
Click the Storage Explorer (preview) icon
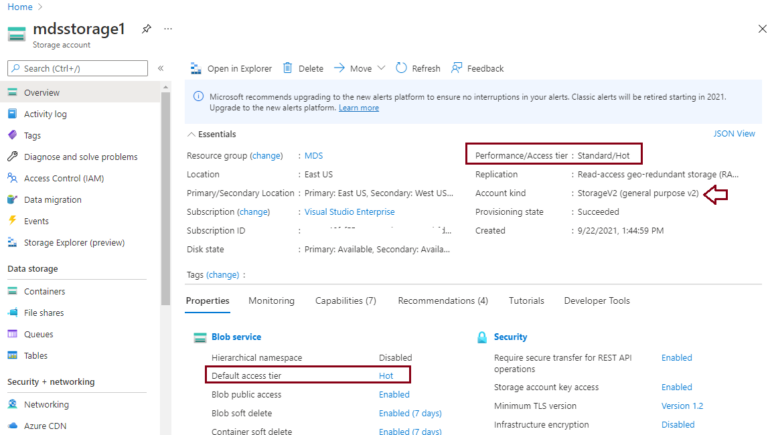tap(12, 242)
